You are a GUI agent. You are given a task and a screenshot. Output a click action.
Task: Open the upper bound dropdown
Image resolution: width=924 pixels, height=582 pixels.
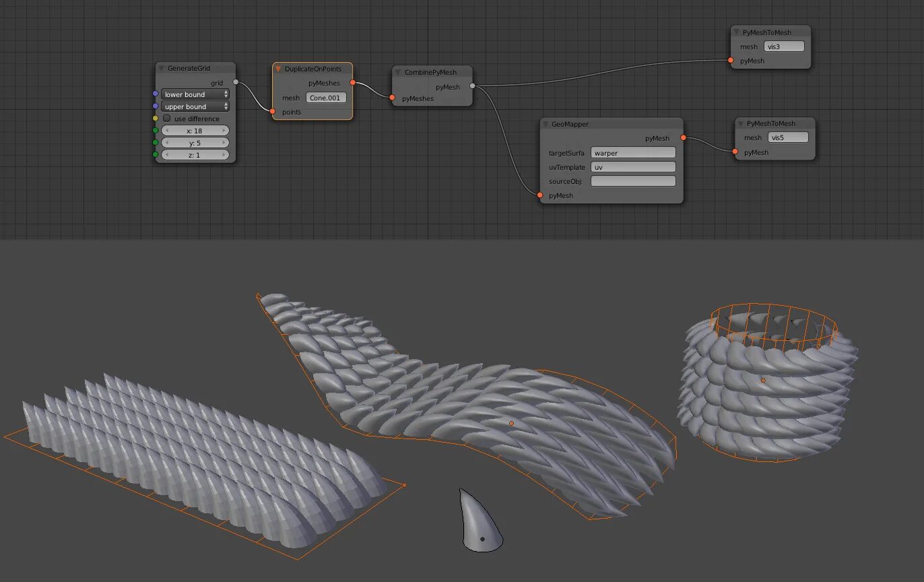pyautogui.click(x=195, y=106)
